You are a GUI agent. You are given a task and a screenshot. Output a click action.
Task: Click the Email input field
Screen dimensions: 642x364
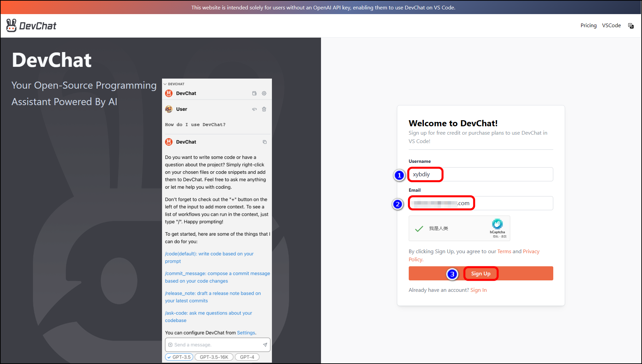coord(481,203)
